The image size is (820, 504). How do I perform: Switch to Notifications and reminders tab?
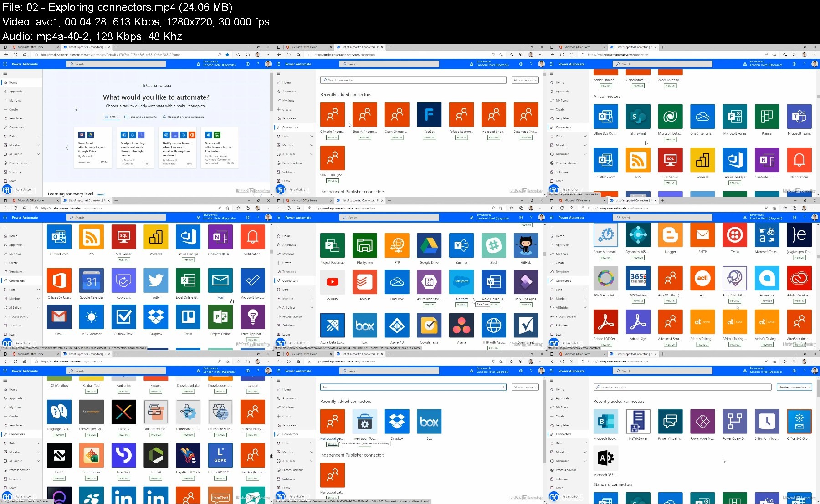[184, 117]
